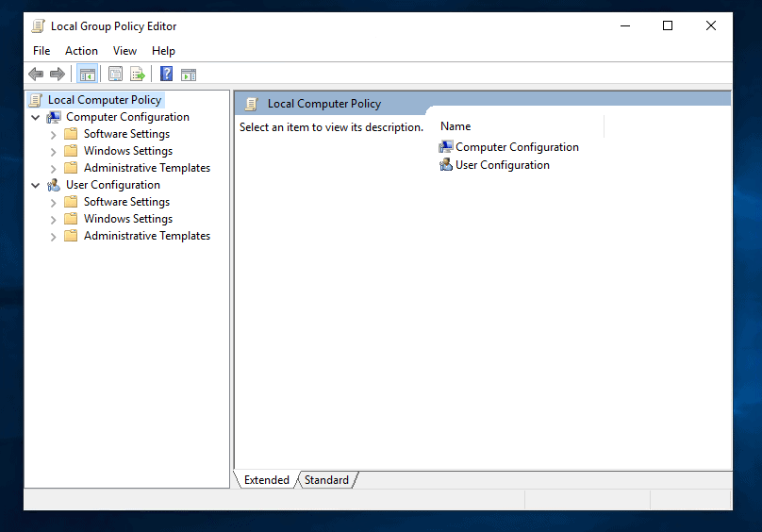Click the Back arrow toolbar icon

point(36,75)
